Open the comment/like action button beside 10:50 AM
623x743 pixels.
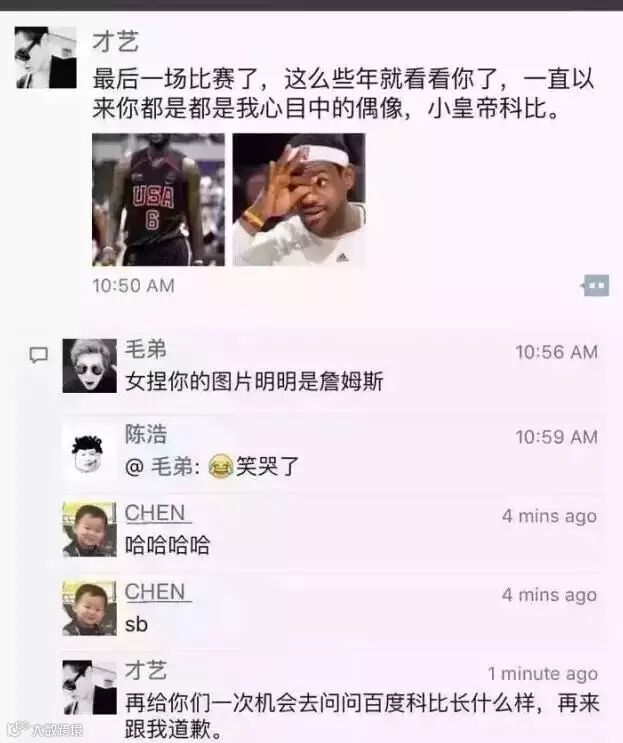[x=595, y=285]
